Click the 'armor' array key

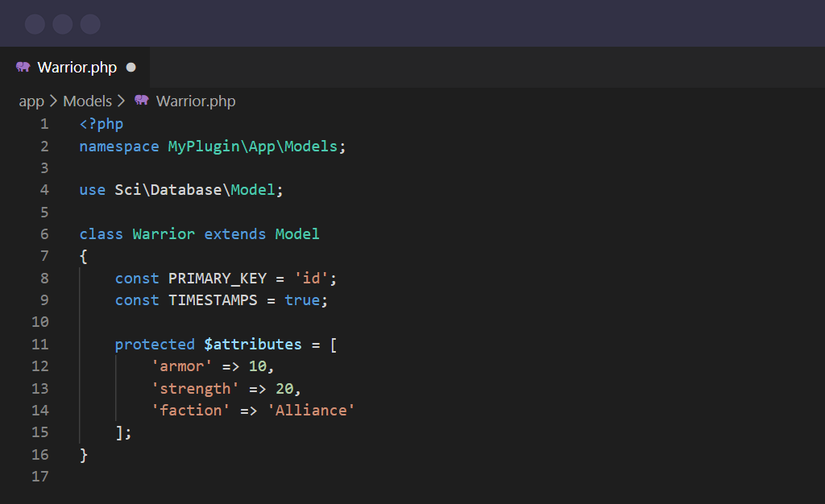181,366
